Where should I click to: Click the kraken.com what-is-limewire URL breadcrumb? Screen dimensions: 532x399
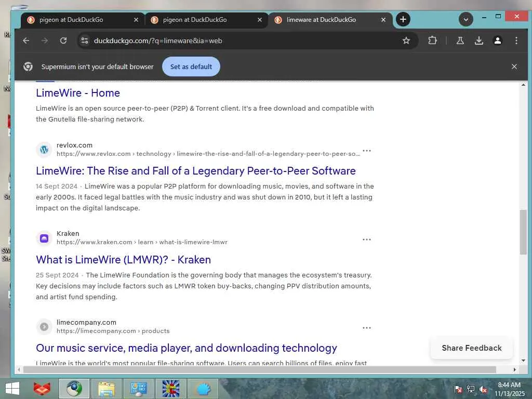[142, 242]
